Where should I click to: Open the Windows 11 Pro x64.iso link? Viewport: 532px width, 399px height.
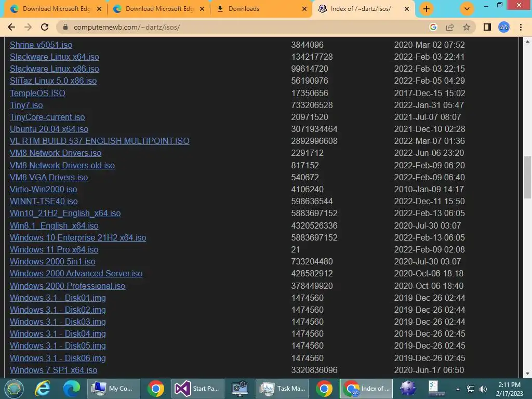[x=54, y=249]
